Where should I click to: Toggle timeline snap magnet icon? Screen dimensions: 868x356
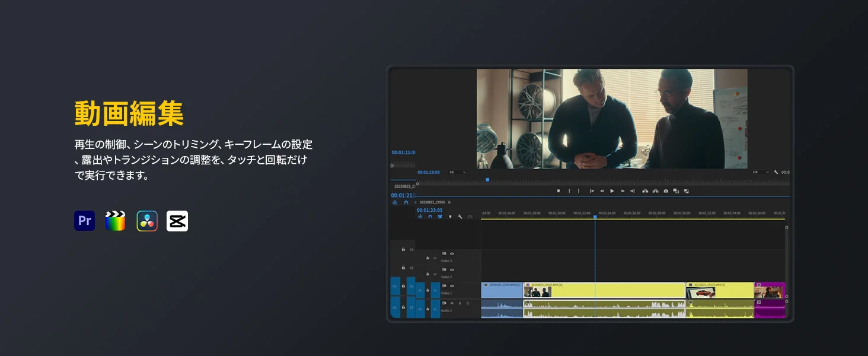coord(430,217)
